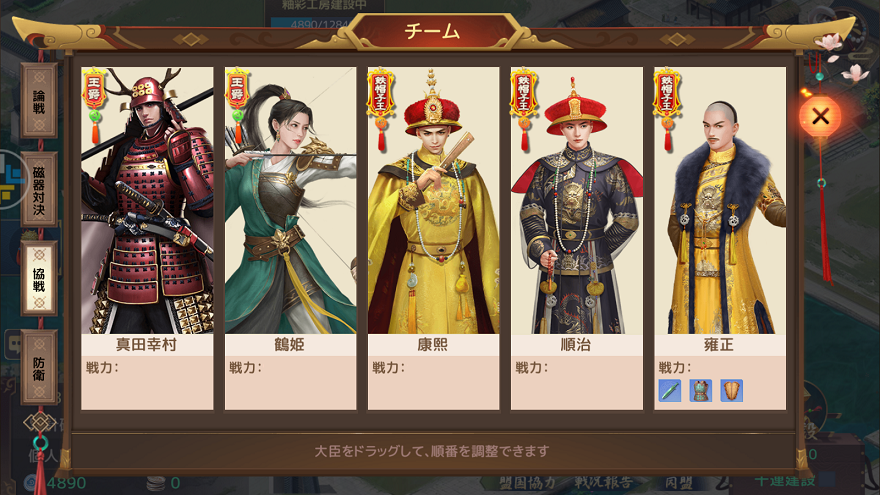Screen dimensions: 880x495
Task: Pick the 順治 character card
Action: coord(576,239)
